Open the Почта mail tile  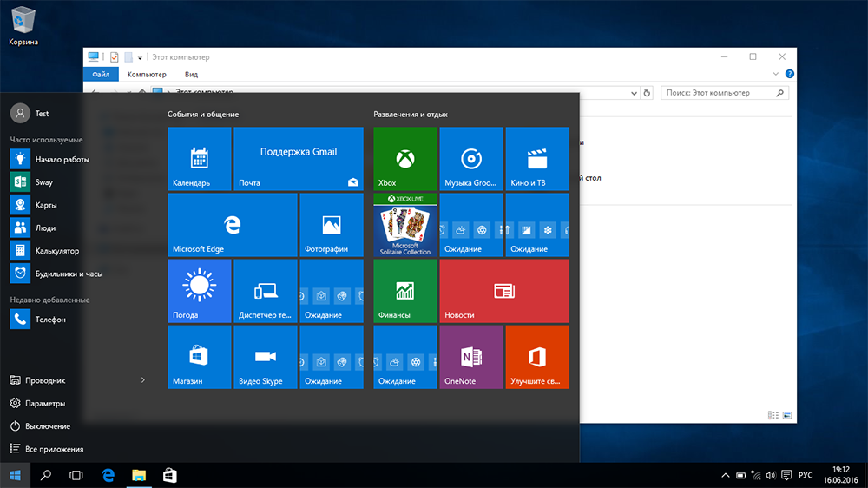[x=299, y=159]
